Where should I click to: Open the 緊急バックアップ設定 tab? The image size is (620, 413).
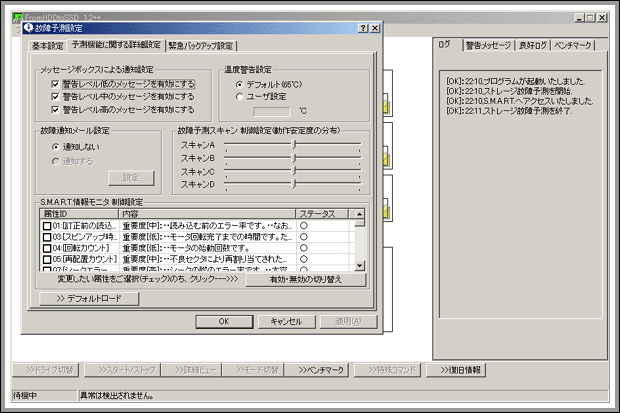[x=201, y=46]
